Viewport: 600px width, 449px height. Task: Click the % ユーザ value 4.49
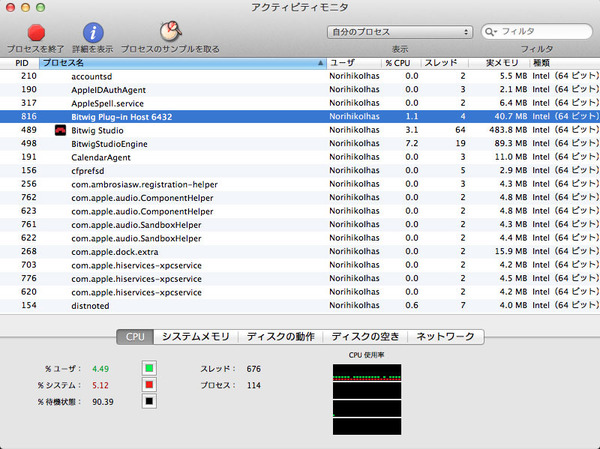click(101, 369)
